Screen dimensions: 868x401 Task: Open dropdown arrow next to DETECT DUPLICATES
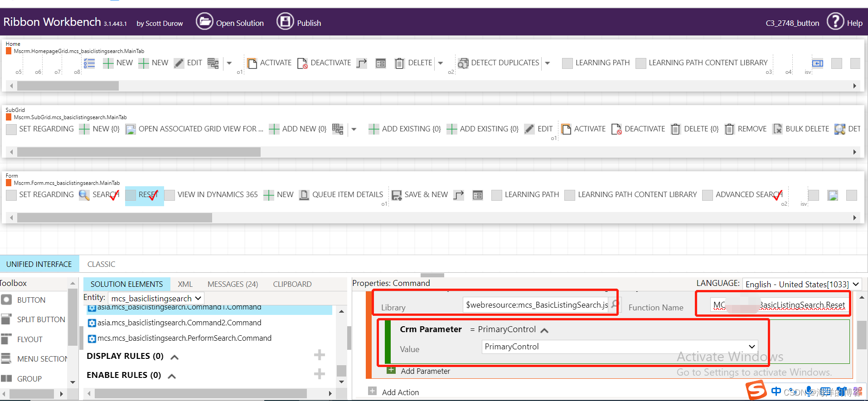(x=548, y=63)
